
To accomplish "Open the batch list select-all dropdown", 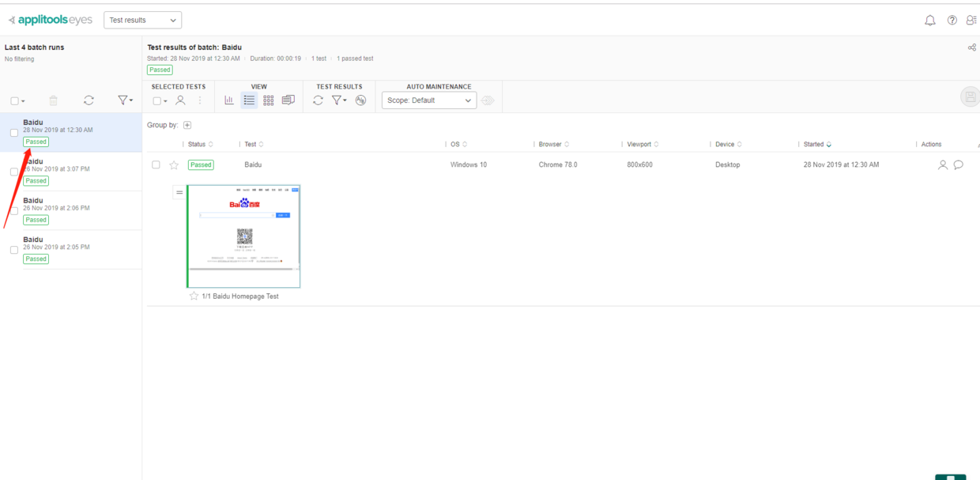I will click(x=17, y=101).
